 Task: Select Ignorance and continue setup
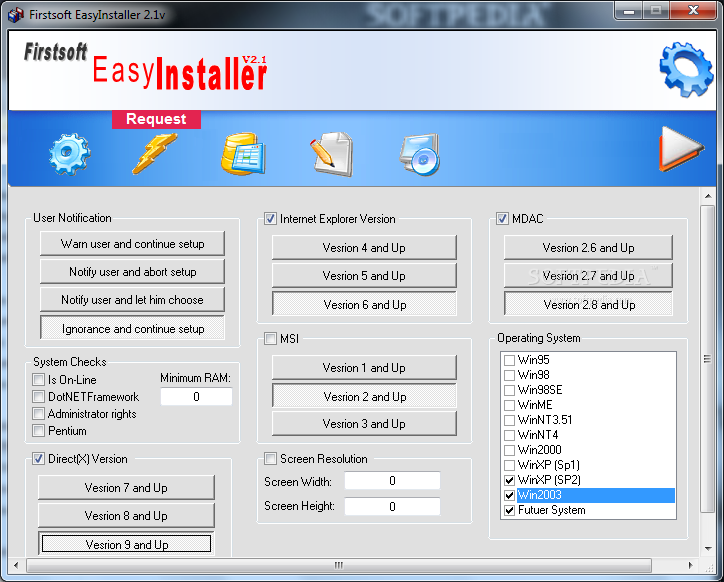[133, 328]
